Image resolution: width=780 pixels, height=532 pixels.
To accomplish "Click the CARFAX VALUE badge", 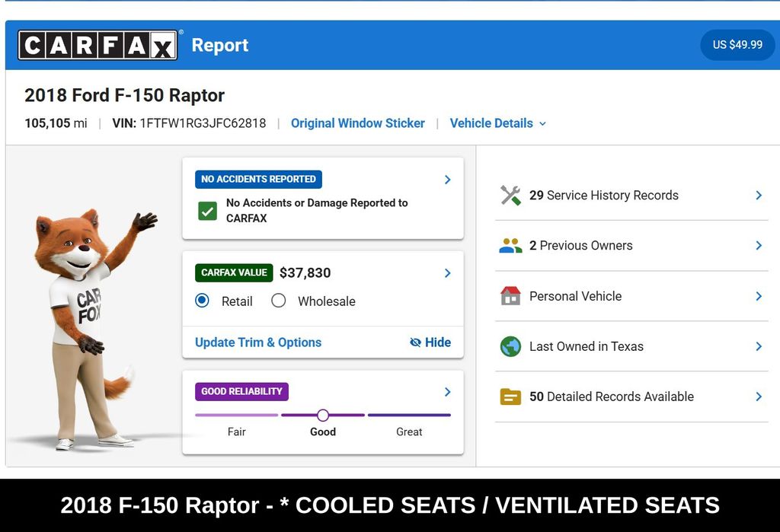I will click(x=234, y=273).
